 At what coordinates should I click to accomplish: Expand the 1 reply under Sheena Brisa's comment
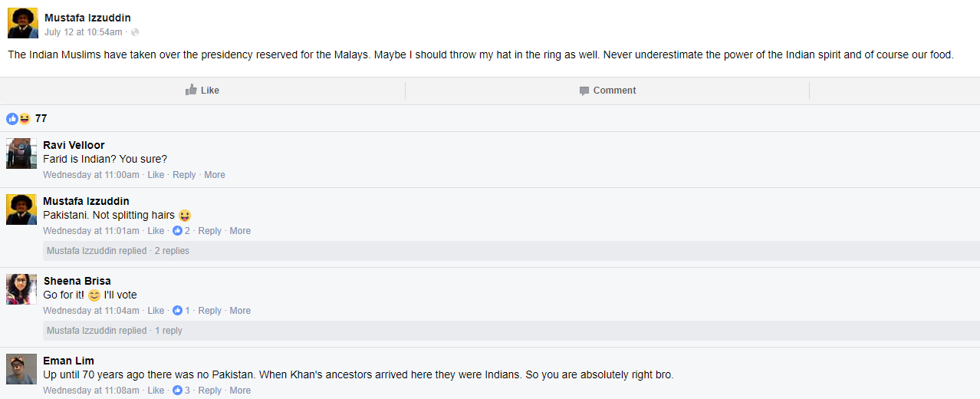click(x=114, y=331)
